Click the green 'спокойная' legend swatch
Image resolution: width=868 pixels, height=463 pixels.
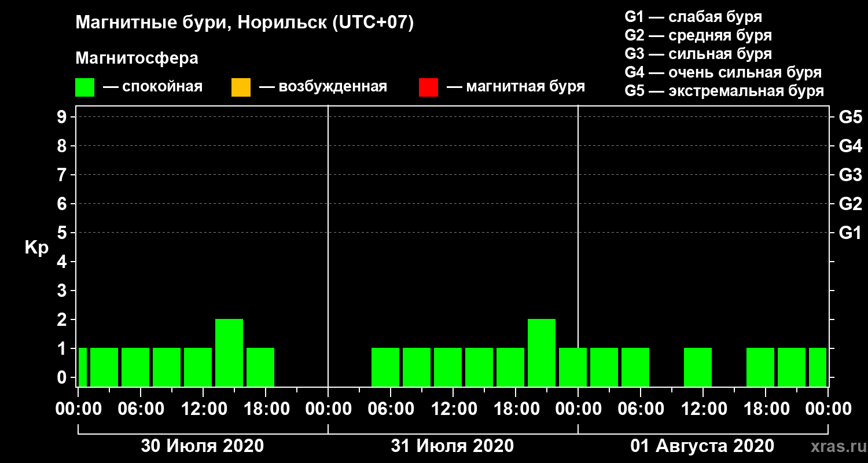click(85, 87)
